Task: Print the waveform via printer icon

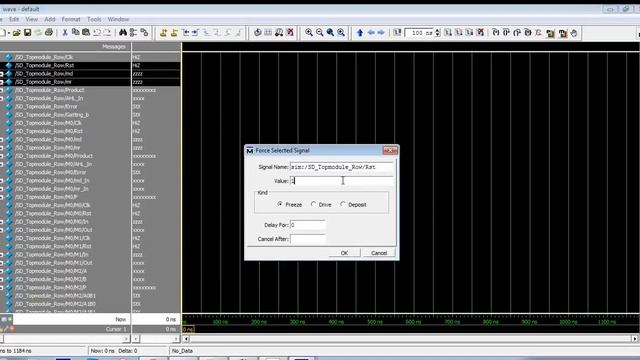Action: click(49, 33)
